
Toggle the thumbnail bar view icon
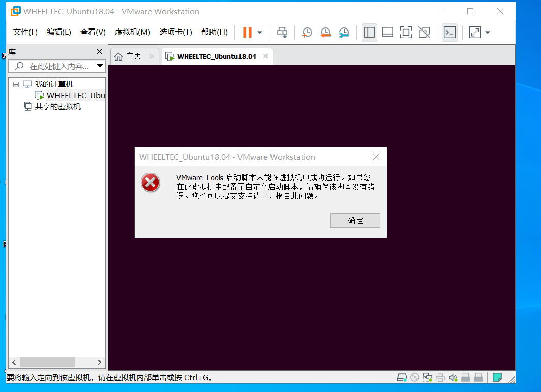pyautogui.click(x=387, y=33)
